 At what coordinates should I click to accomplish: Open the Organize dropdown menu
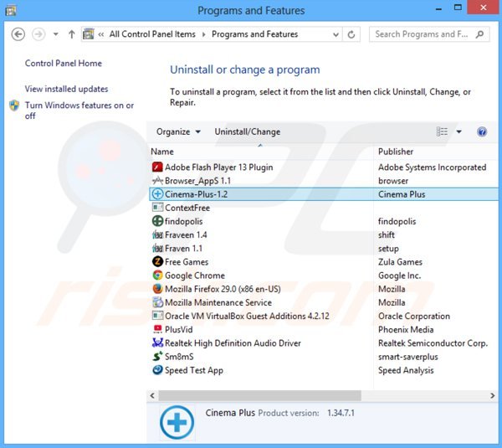pos(178,131)
